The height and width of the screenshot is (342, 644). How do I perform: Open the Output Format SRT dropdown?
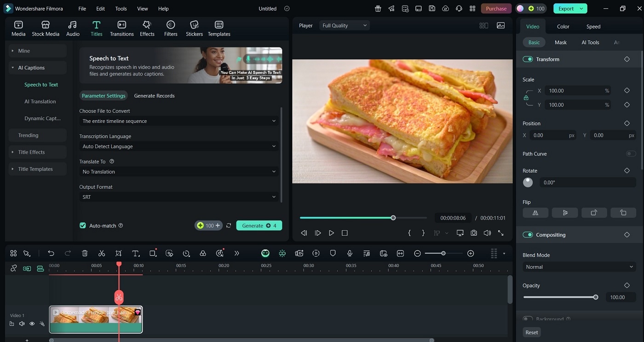click(179, 197)
